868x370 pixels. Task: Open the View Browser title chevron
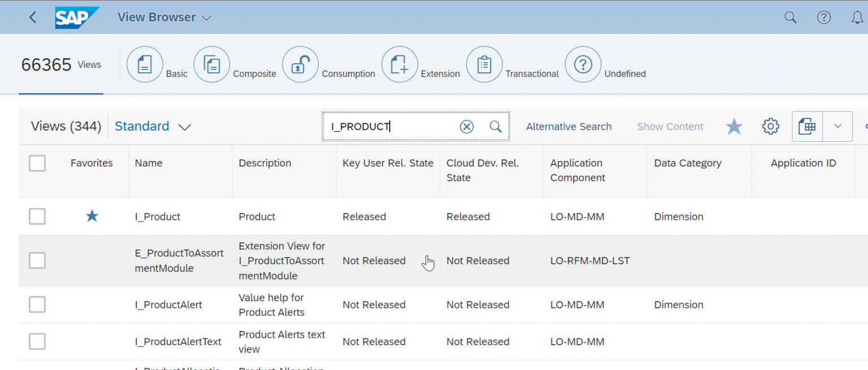pyautogui.click(x=206, y=18)
